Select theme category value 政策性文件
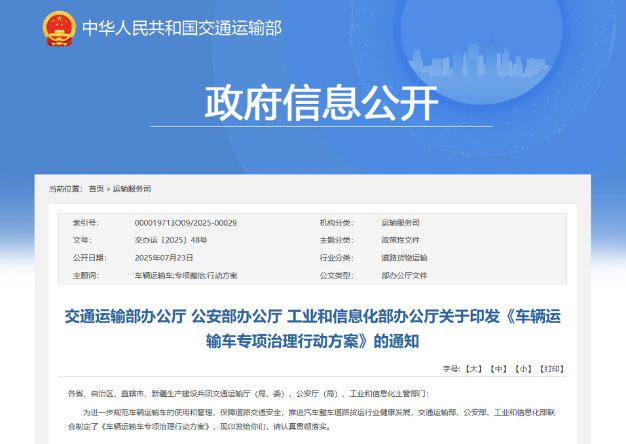The width and height of the screenshot is (626, 444). [x=400, y=240]
